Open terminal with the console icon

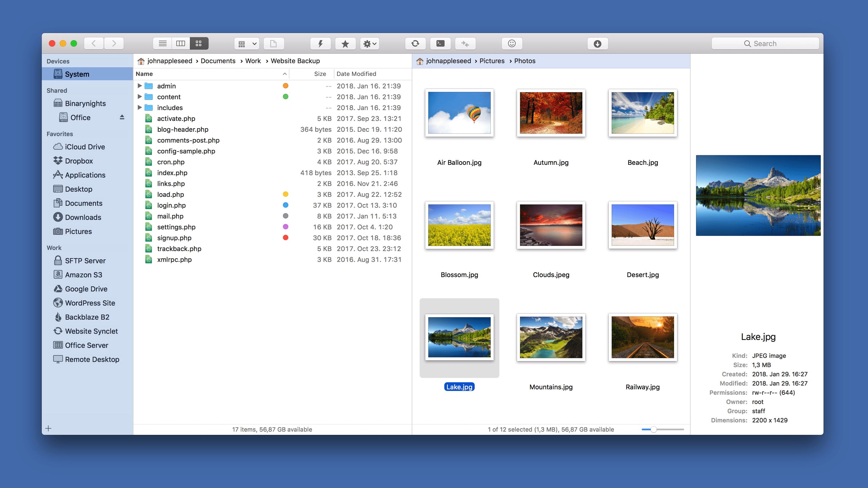(x=440, y=43)
